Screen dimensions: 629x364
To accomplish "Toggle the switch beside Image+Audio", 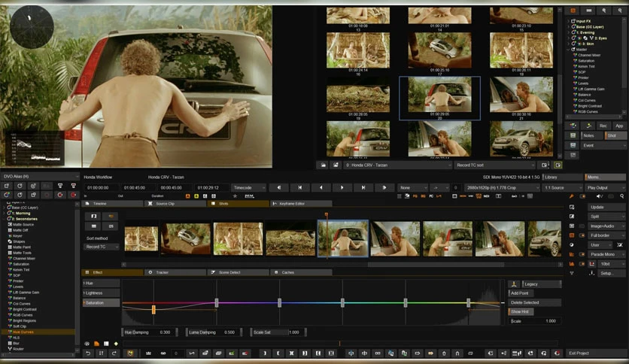I will pos(582,226).
